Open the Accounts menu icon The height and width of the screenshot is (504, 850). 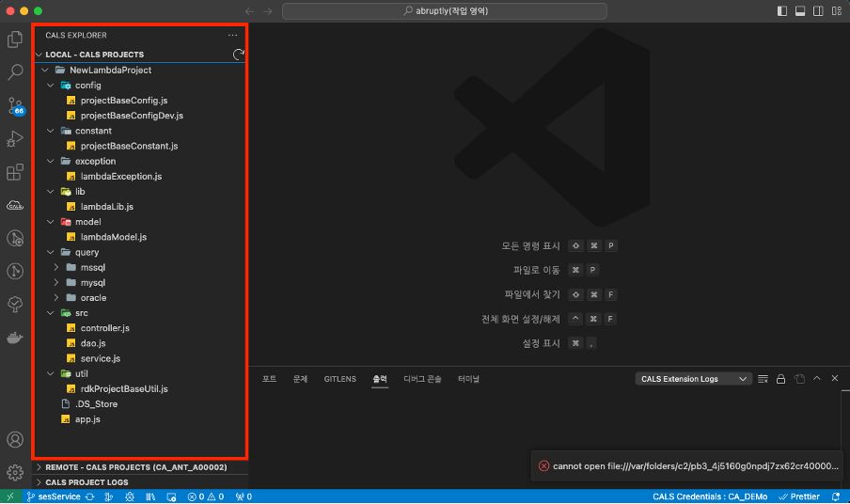pyautogui.click(x=15, y=439)
